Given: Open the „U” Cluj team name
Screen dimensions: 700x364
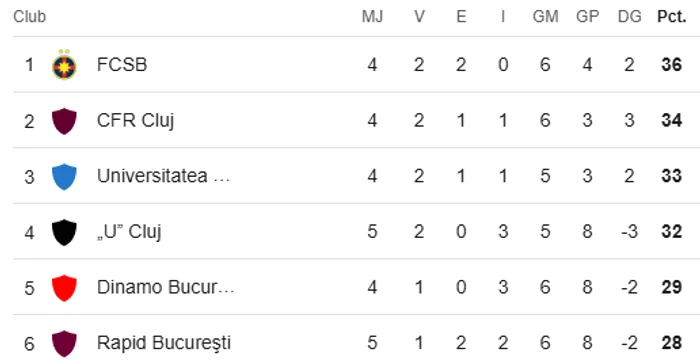Looking at the screenshot, I should 129,232.
